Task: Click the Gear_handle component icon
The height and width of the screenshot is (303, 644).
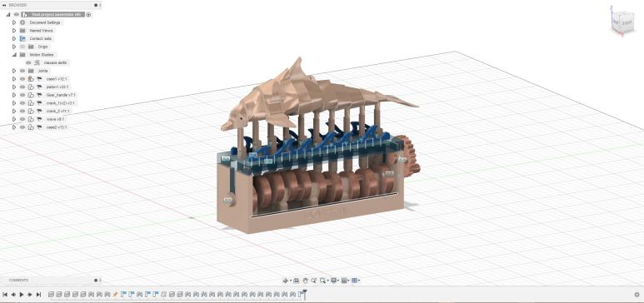Action: (31, 95)
